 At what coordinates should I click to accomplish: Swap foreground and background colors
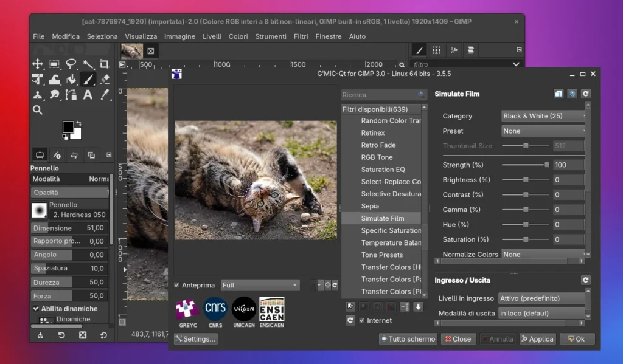pyautogui.click(x=80, y=122)
